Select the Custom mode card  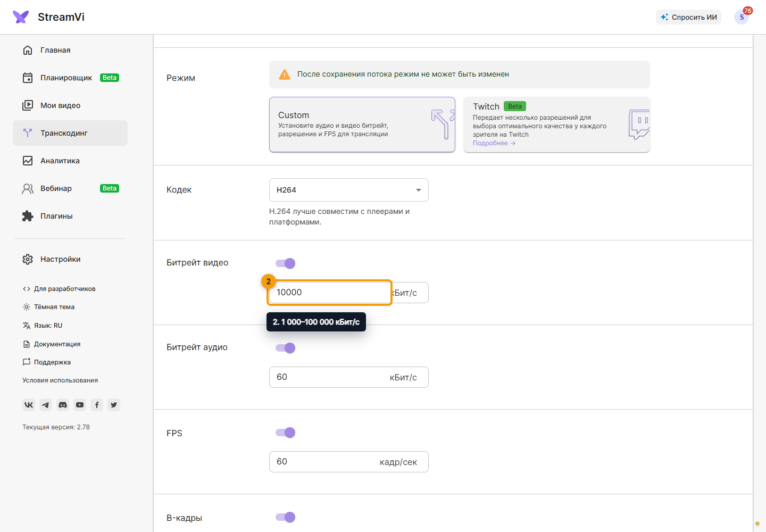click(362, 124)
